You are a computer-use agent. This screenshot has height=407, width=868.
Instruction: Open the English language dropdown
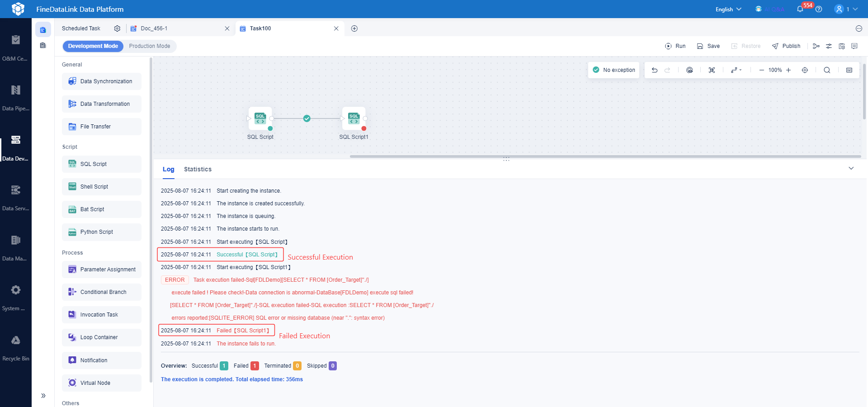728,9
